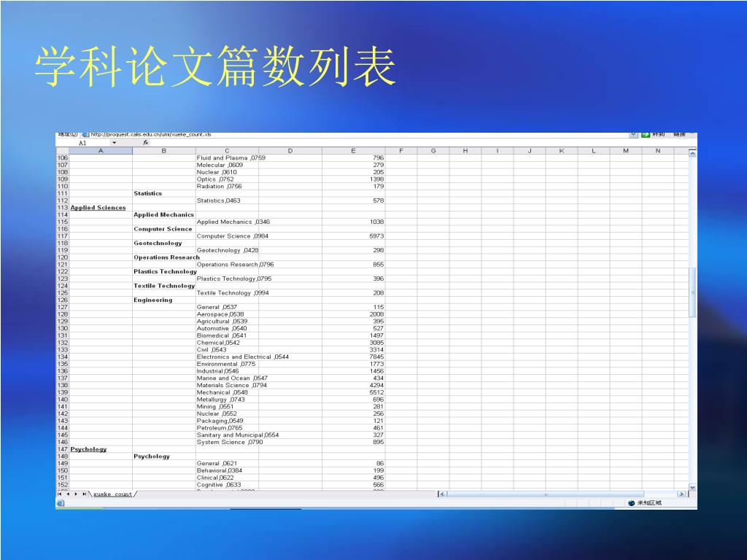Open the Name Box dropdown arrow
Image resolution: width=747 pixels, height=560 pixels.
[115, 143]
